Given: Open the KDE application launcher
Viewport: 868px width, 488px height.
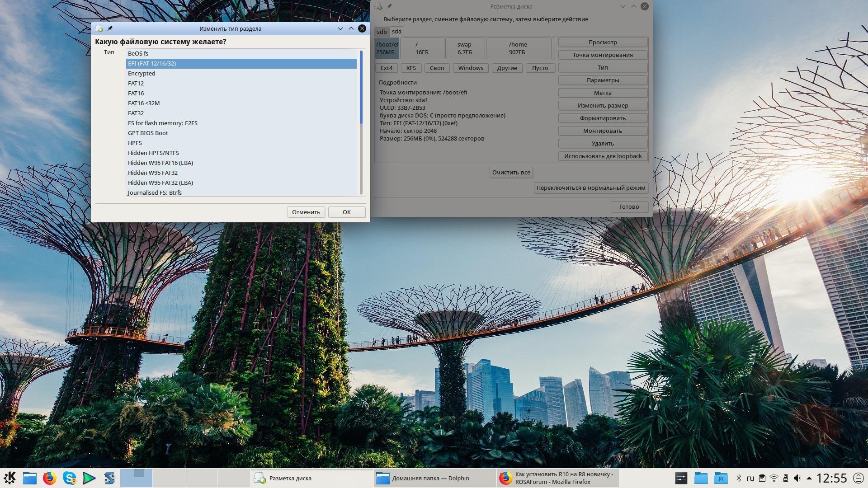Looking at the screenshot, I should [9, 478].
